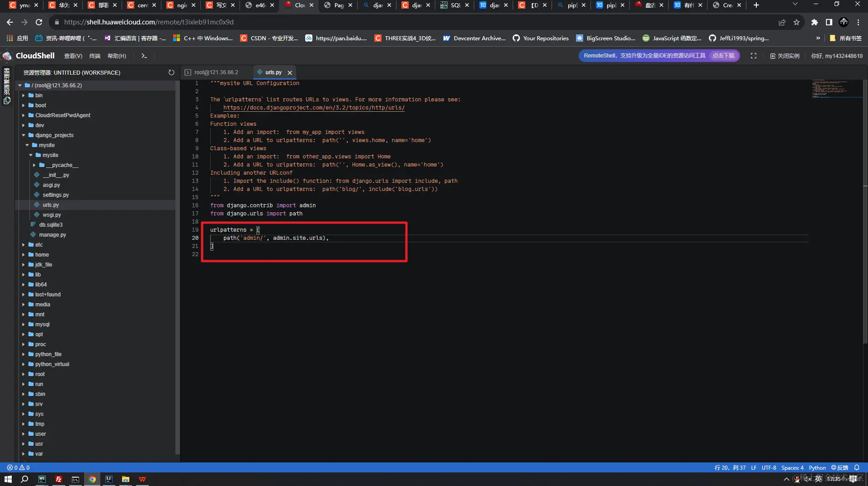Open the user account label my1432448610

[x=837, y=56]
